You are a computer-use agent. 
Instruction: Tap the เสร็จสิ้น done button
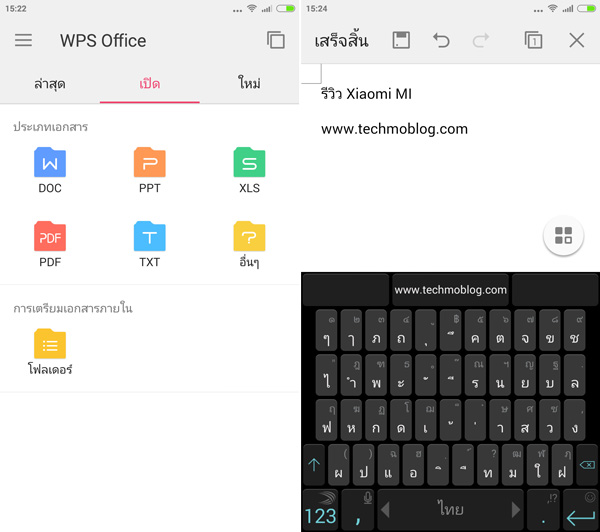pyautogui.click(x=341, y=41)
